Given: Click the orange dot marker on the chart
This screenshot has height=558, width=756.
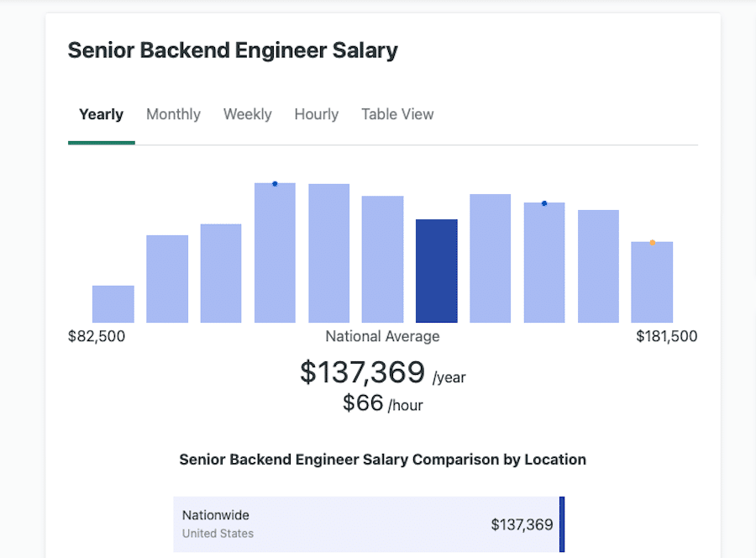Looking at the screenshot, I should coord(653,243).
